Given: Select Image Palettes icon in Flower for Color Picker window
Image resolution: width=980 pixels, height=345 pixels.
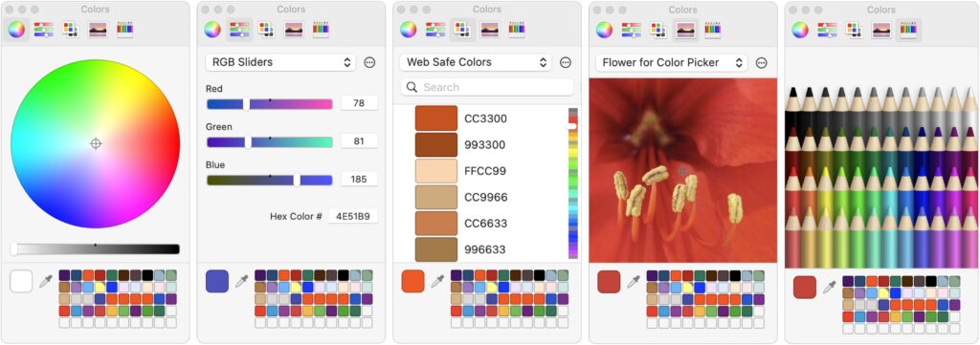Looking at the screenshot, I should pos(684,30).
